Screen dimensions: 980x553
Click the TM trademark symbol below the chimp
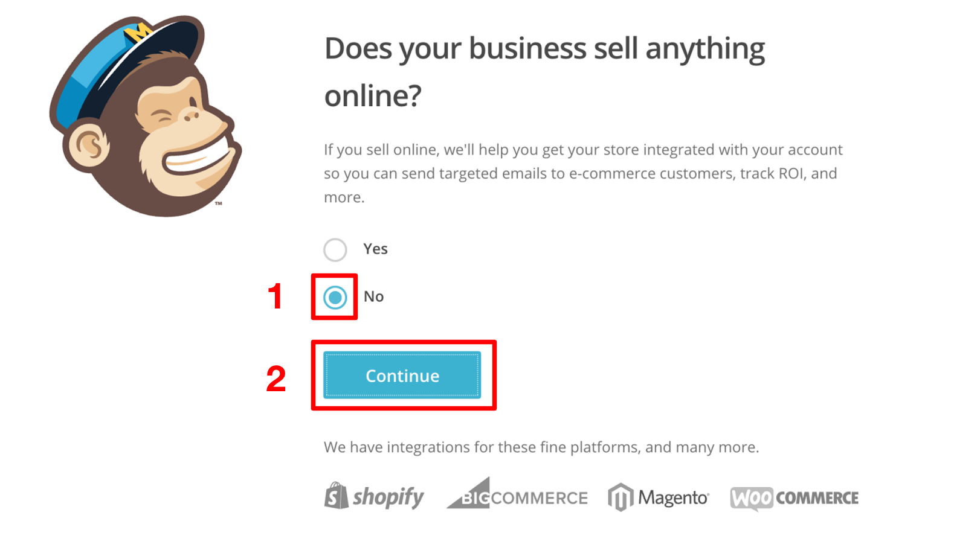(219, 203)
